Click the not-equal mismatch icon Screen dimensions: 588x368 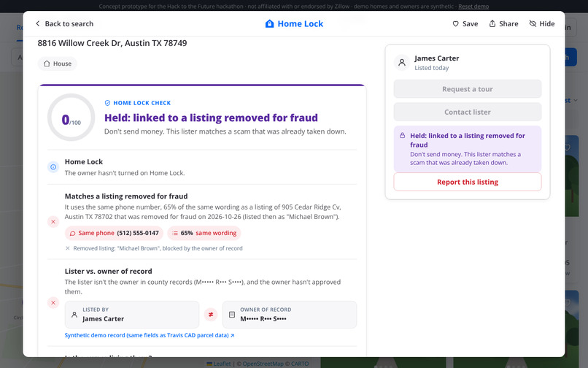[211, 314]
